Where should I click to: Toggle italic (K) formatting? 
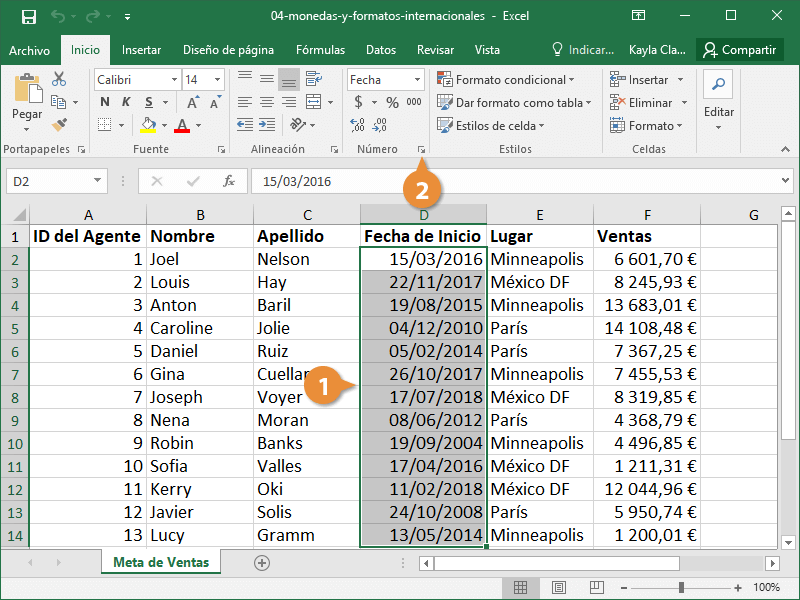coord(127,102)
